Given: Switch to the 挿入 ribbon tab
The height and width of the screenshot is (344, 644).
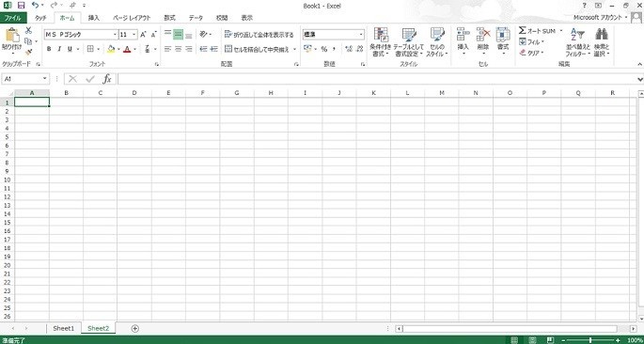Looking at the screenshot, I should coord(94,18).
